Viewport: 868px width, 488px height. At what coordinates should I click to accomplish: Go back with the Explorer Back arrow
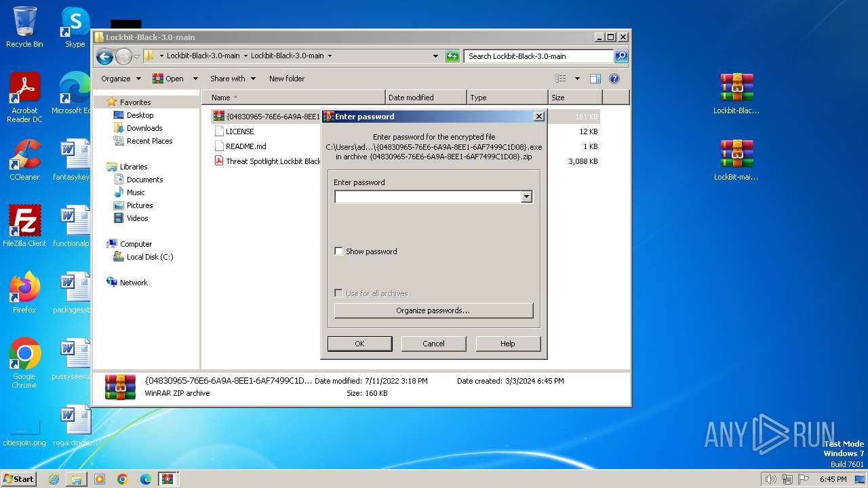tap(104, 56)
